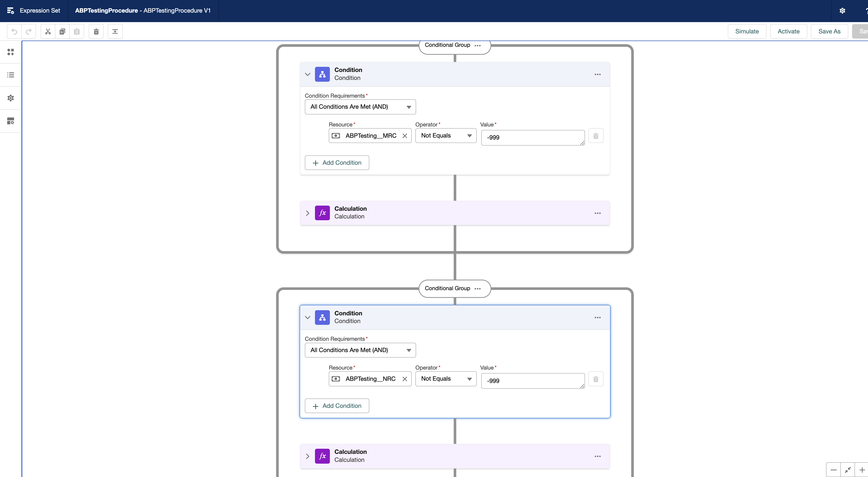
Task: Open the Elements panel sidebar icon
Action: 11,52
